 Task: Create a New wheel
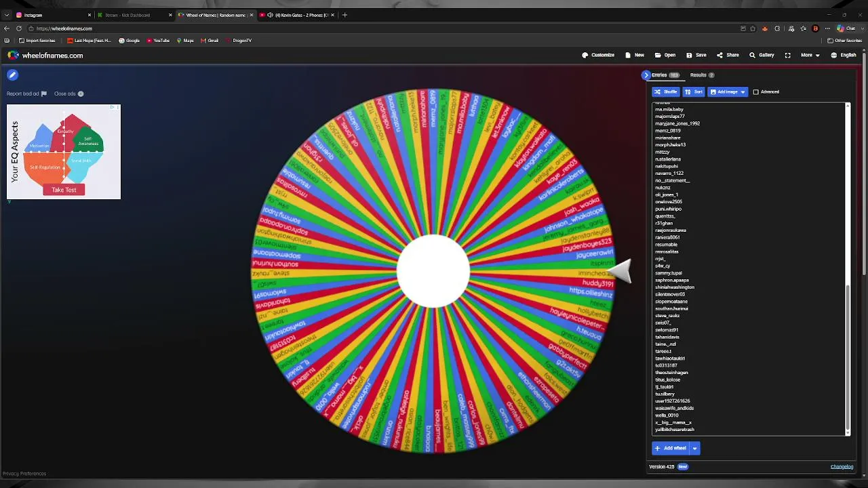point(635,55)
